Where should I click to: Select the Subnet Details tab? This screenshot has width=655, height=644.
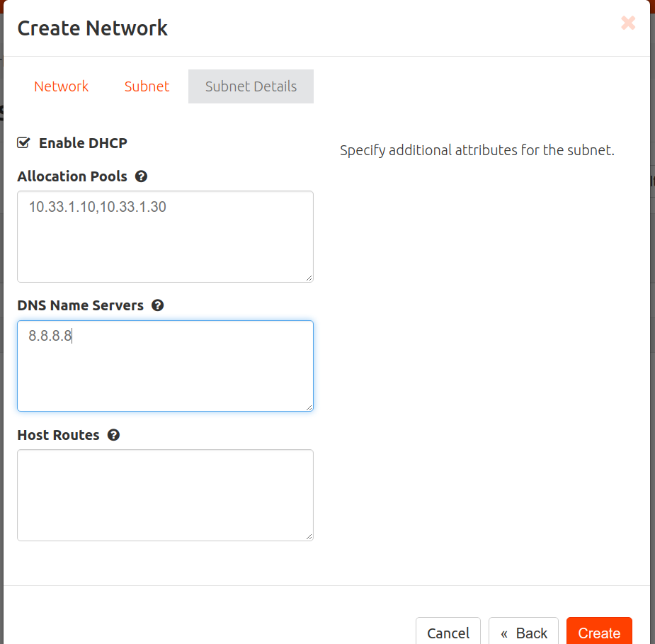(251, 86)
